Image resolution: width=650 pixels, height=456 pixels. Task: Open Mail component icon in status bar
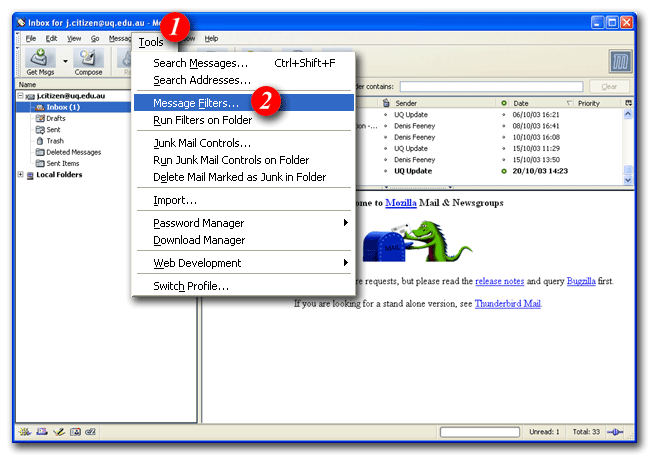(x=41, y=432)
